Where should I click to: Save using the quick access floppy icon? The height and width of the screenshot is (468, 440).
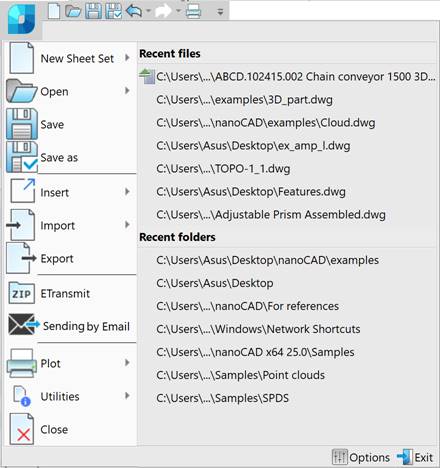[x=93, y=11]
